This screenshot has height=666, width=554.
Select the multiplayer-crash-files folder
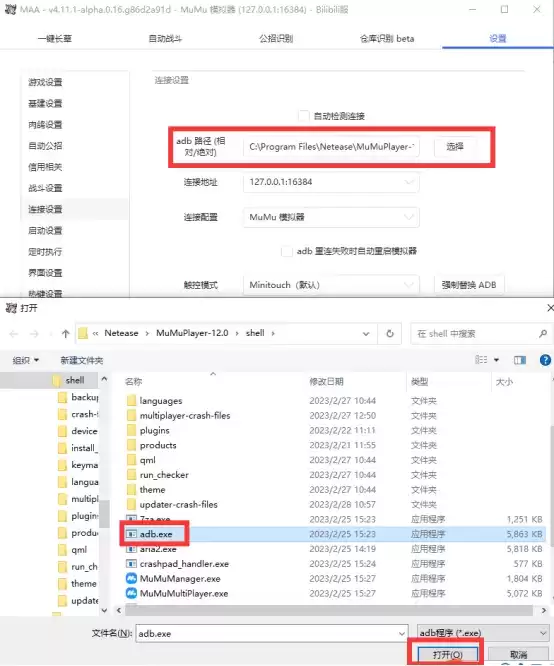click(x=185, y=415)
